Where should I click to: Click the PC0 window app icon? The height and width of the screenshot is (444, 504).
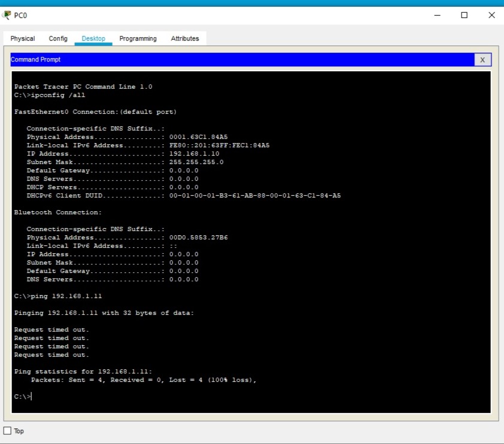coord(7,15)
